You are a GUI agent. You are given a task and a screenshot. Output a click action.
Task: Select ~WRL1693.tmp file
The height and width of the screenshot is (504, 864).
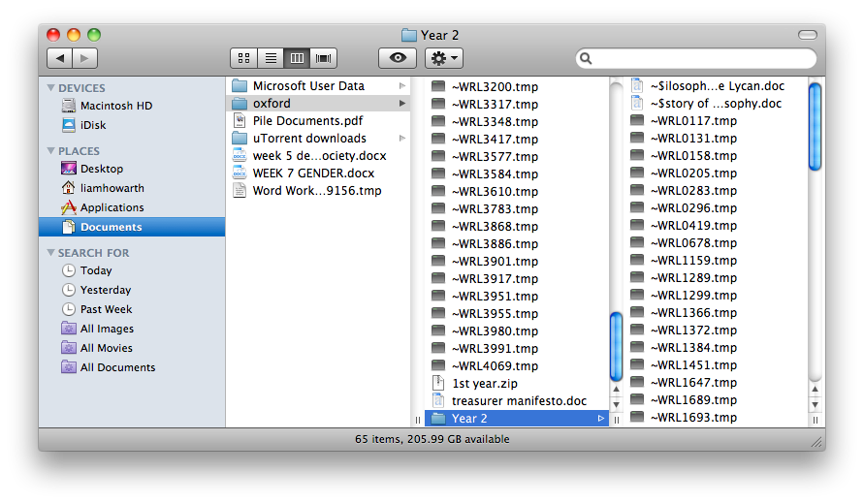[716, 418]
